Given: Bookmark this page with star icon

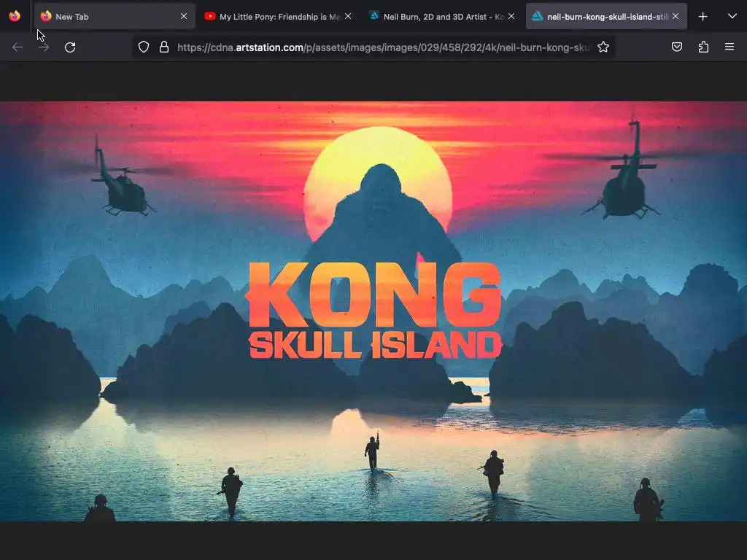Looking at the screenshot, I should pos(603,47).
